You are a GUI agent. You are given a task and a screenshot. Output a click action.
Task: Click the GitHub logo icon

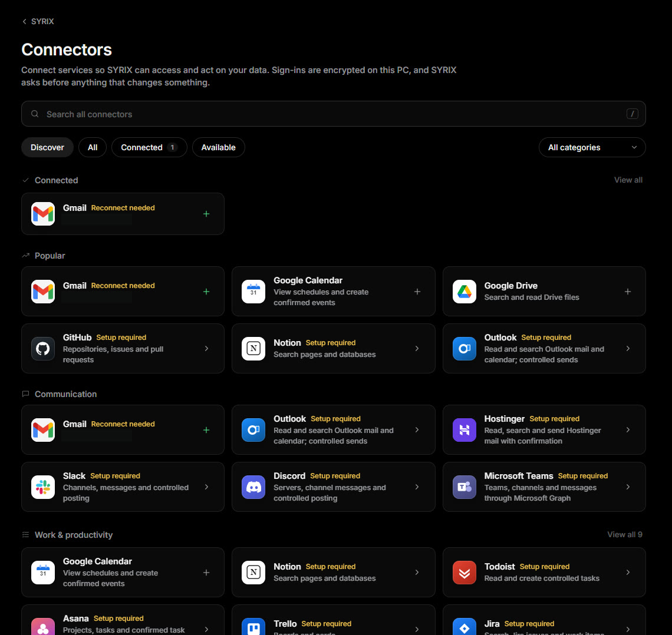point(43,349)
